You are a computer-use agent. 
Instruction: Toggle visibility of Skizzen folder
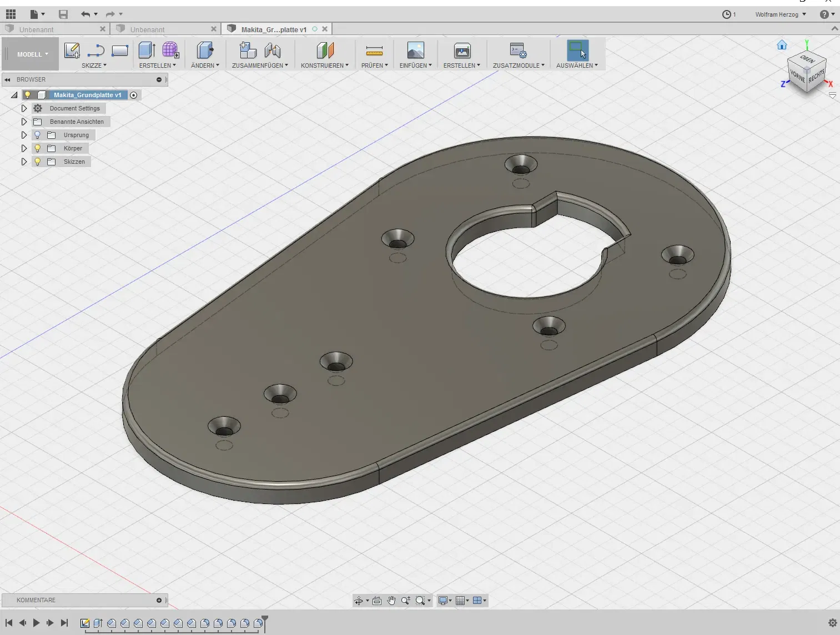tap(38, 162)
